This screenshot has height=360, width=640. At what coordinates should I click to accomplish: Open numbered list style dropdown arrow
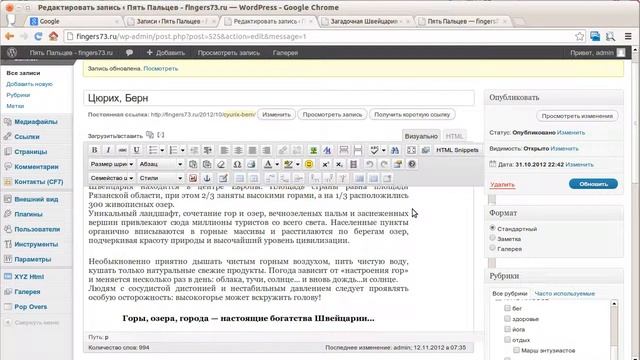(x=182, y=150)
